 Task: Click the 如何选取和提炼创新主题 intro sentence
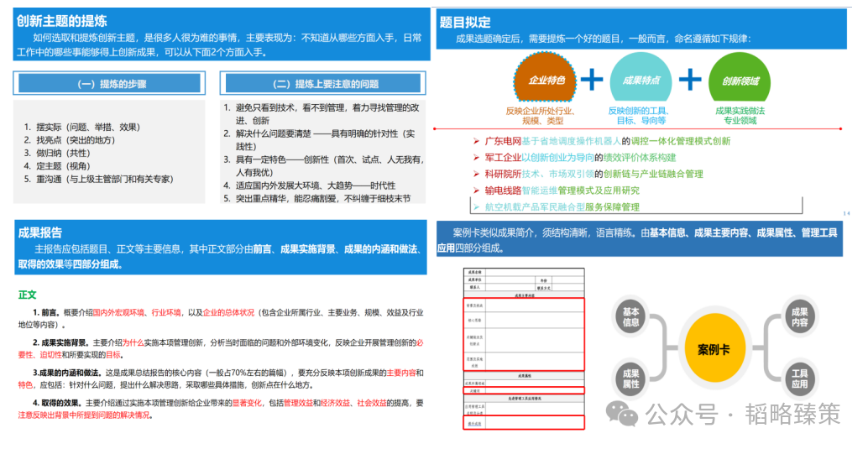point(219,45)
